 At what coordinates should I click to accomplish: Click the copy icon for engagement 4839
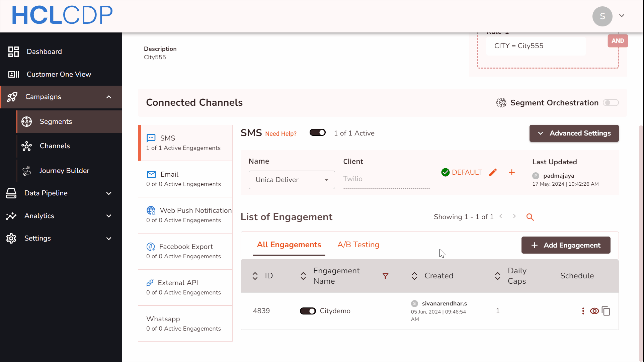[606, 311]
